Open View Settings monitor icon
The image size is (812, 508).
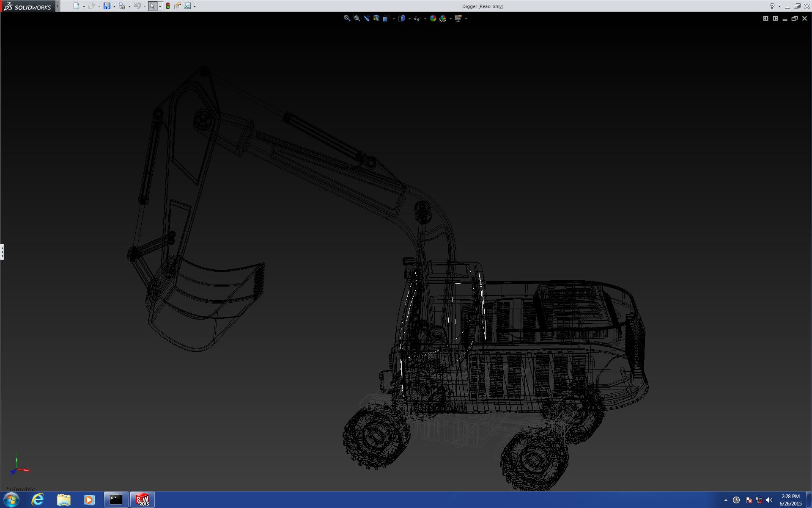click(458, 18)
